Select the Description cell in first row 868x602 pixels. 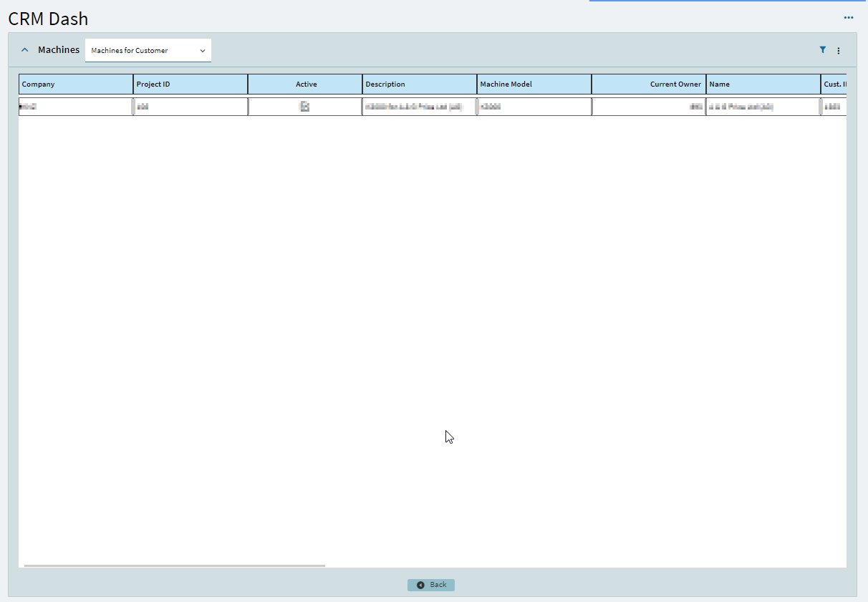pyautogui.click(x=420, y=107)
